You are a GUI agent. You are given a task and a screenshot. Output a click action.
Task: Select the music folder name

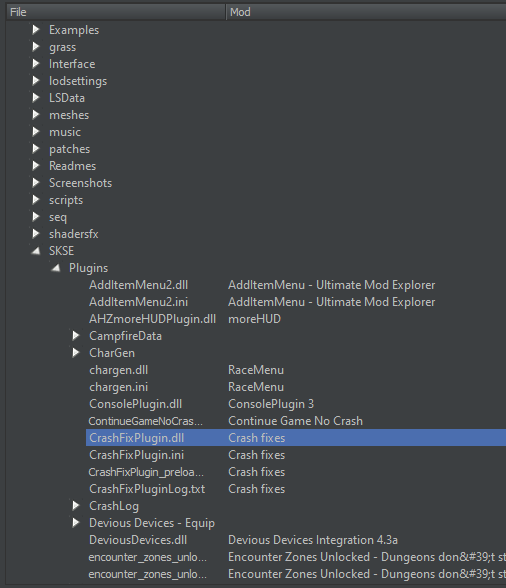point(65,132)
